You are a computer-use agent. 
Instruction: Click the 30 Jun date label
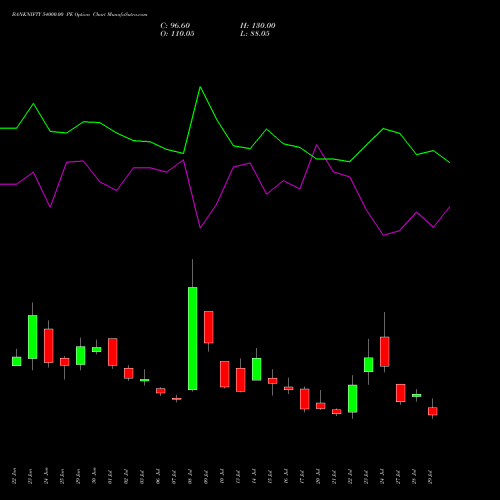click(x=94, y=476)
